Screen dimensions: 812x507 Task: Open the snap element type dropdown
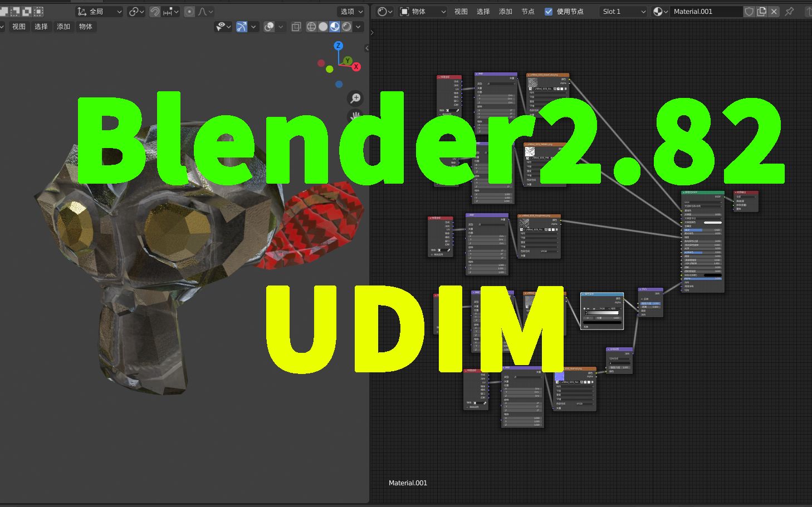click(170, 11)
